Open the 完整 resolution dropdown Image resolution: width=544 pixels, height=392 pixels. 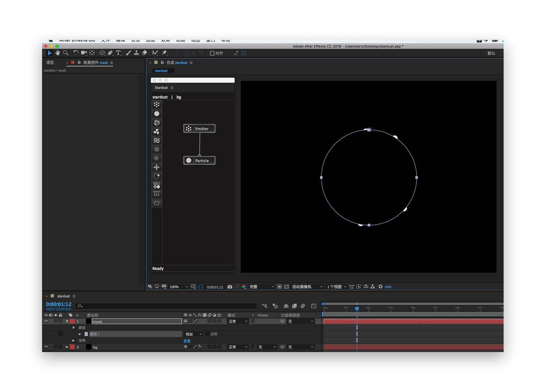tap(261, 287)
